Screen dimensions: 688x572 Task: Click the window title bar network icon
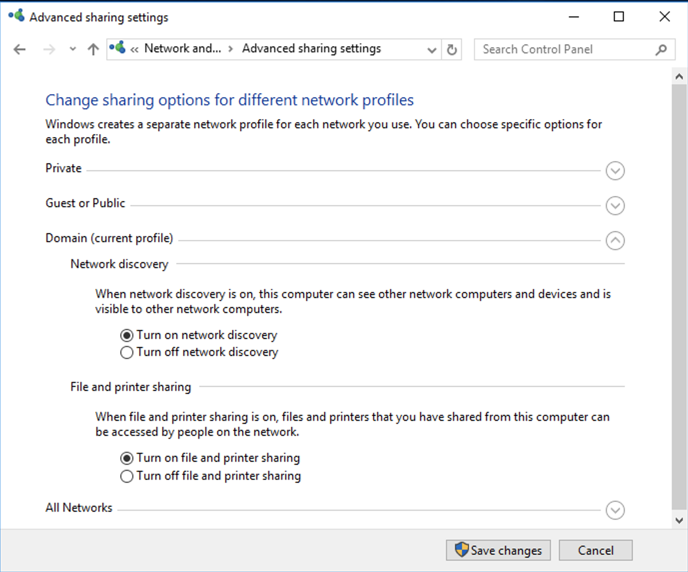click(16, 17)
